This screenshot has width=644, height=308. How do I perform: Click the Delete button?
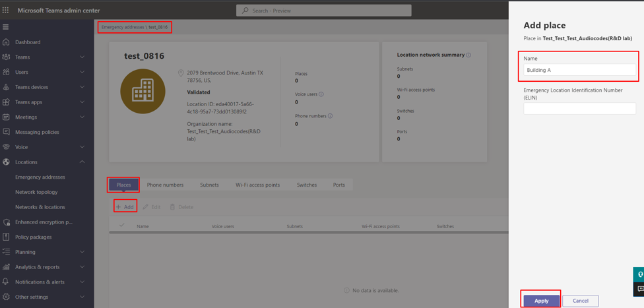click(181, 207)
